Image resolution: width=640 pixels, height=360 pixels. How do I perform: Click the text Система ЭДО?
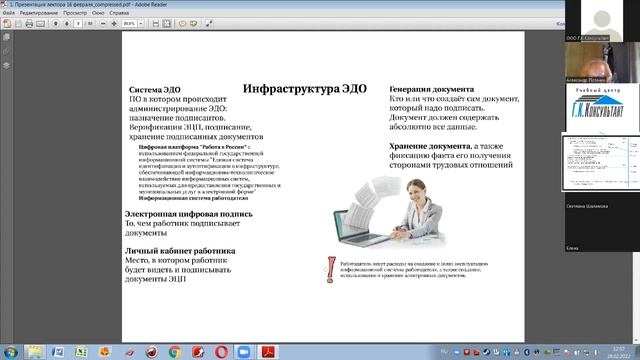click(x=155, y=90)
